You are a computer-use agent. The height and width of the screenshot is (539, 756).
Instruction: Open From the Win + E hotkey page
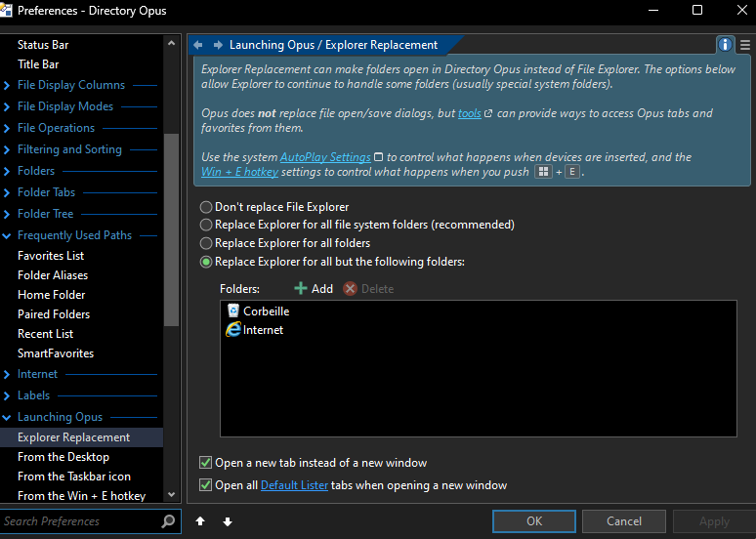pos(81,496)
